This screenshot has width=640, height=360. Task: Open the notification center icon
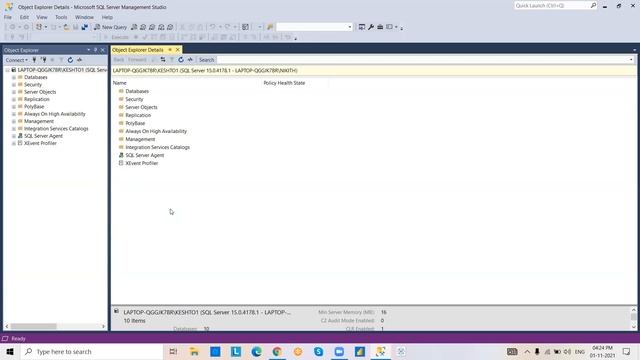pyautogui.click(x=627, y=351)
